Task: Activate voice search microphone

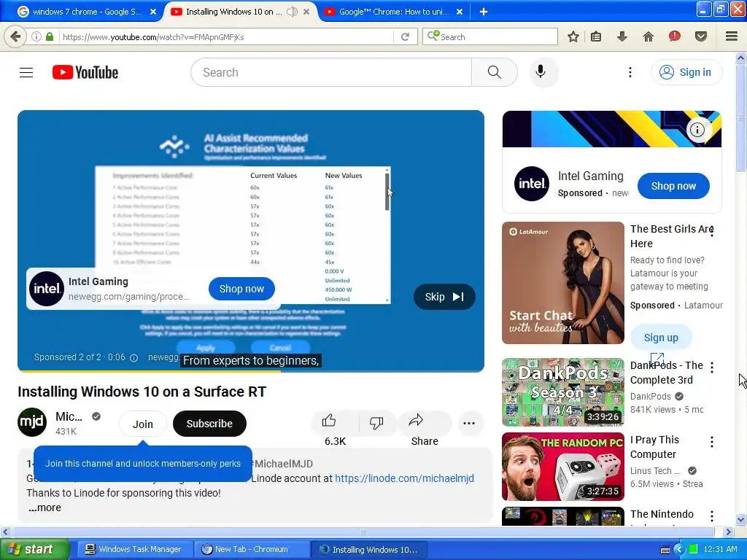Action: tap(541, 72)
